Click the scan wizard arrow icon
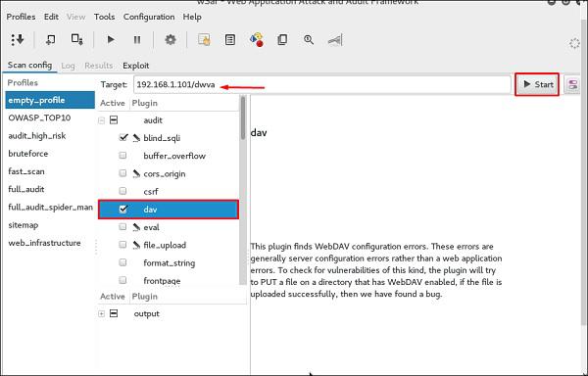This screenshot has width=588, height=376. pos(18,39)
